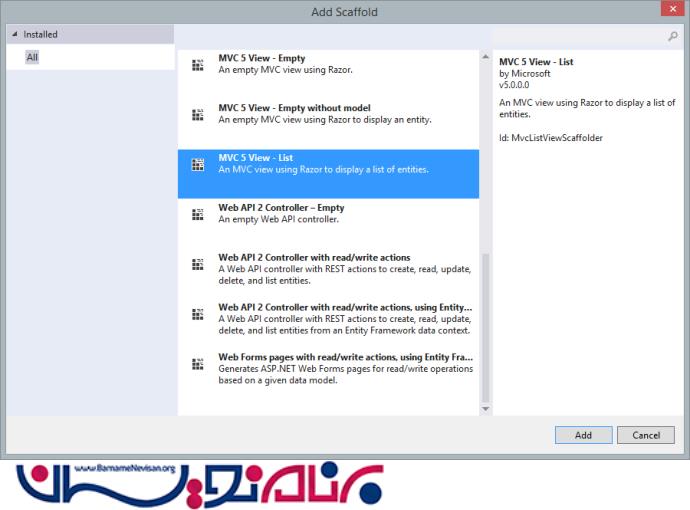Click description 'An empty MVC view using Razor.'
The height and width of the screenshot is (510, 690).
pos(285,70)
